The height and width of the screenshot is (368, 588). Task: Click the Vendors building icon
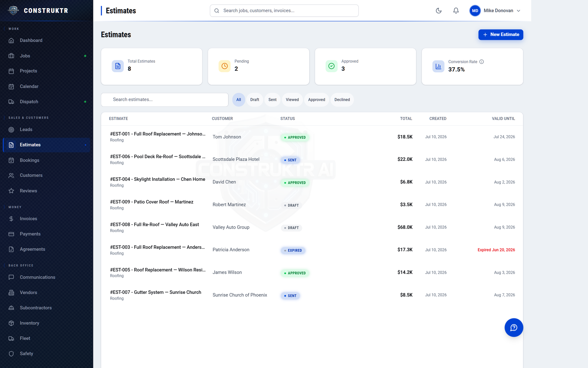pos(11,292)
